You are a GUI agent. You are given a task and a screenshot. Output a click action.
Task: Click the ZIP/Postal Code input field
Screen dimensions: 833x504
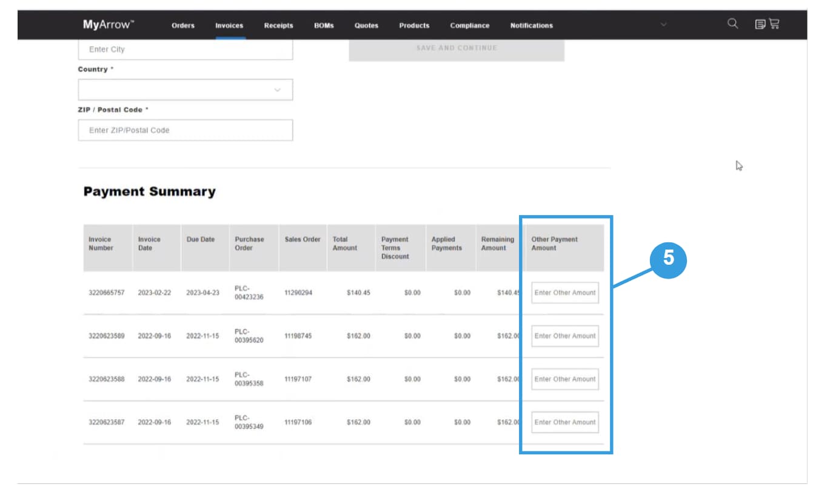[x=185, y=130]
